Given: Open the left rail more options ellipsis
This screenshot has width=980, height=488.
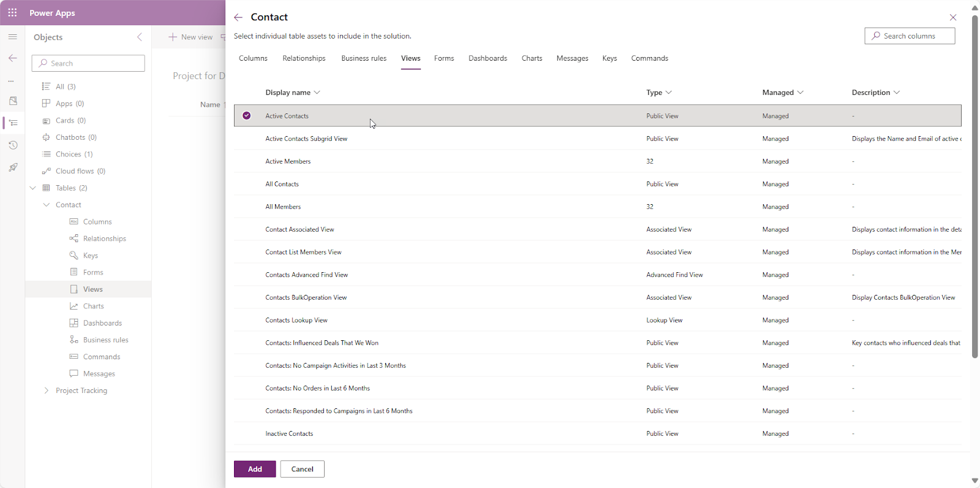Looking at the screenshot, I should (11, 80).
